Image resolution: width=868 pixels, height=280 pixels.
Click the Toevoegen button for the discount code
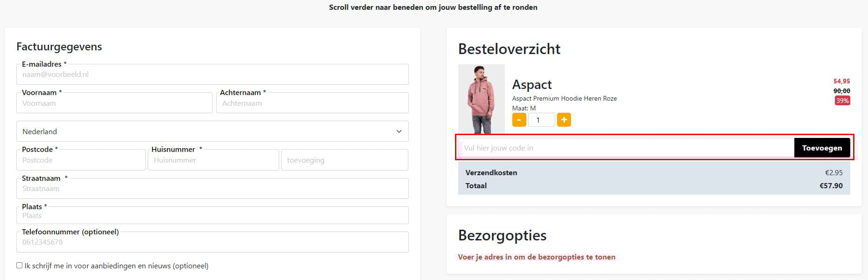coord(822,148)
